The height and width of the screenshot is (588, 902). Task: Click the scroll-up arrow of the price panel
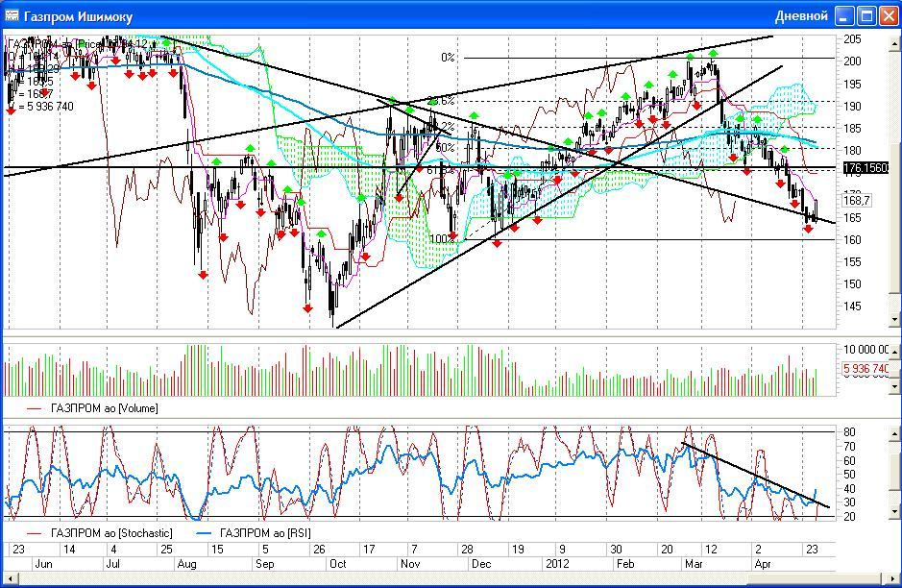pyautogui.click(x=895, y=42)
